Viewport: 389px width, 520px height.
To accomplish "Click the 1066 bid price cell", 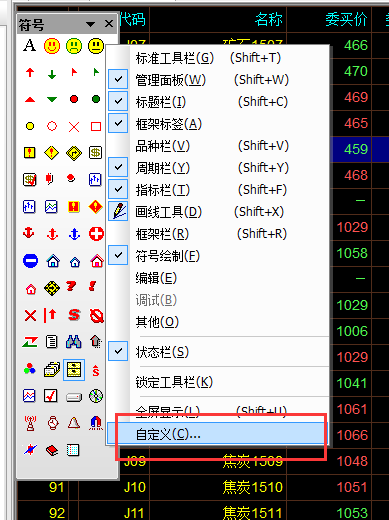I will [x=352, y=435].
